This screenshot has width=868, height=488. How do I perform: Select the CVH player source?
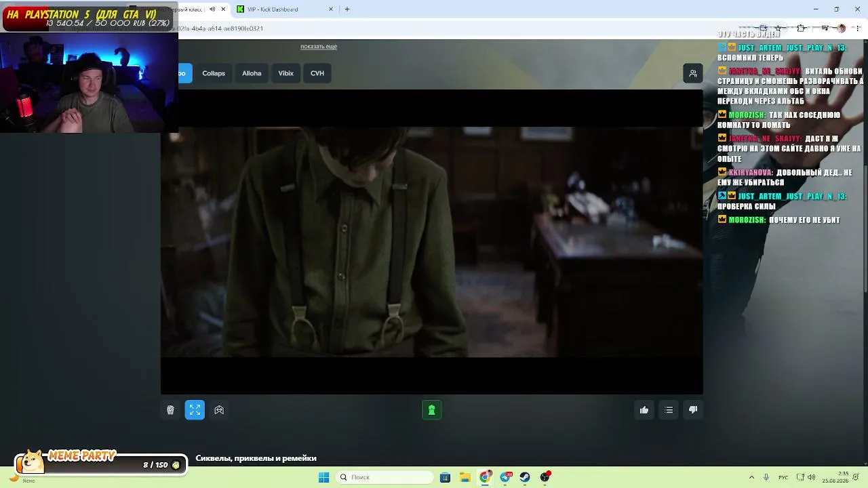pos(317,73)
